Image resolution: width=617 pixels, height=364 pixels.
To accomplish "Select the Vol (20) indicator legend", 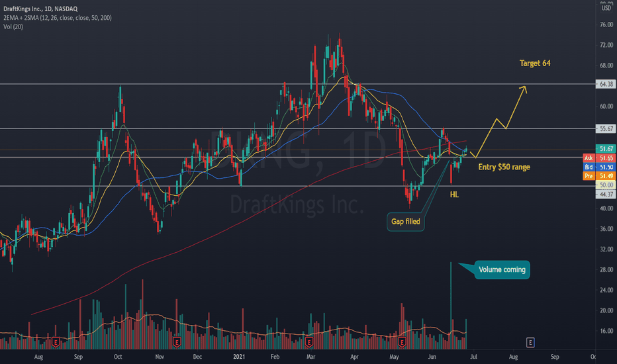I will [x=13, y=26].
